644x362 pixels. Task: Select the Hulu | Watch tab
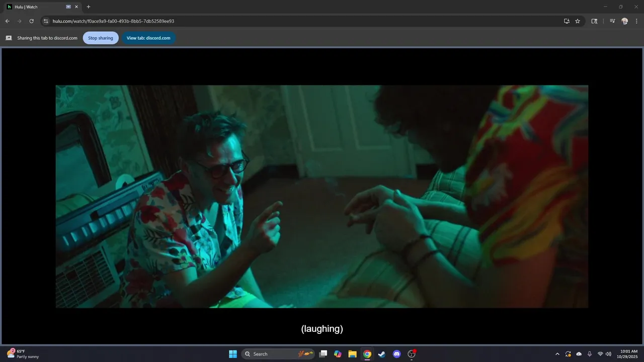point(43,7)
